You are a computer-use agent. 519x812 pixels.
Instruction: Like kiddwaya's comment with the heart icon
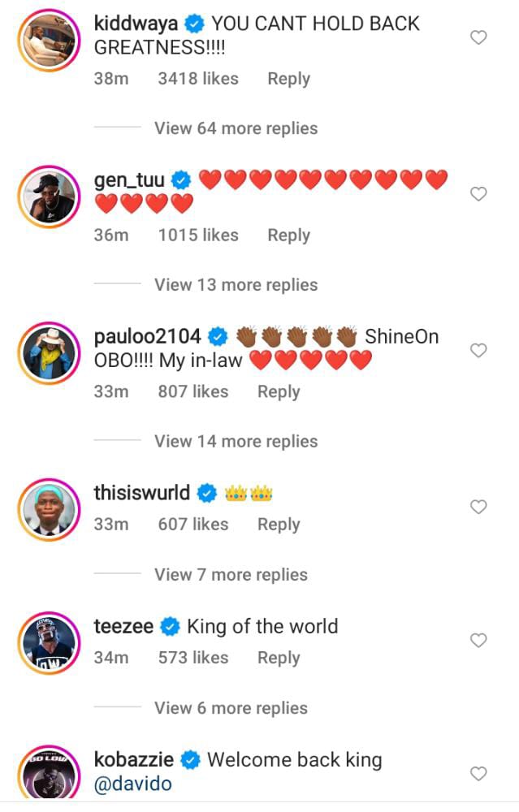coord(479,37)
